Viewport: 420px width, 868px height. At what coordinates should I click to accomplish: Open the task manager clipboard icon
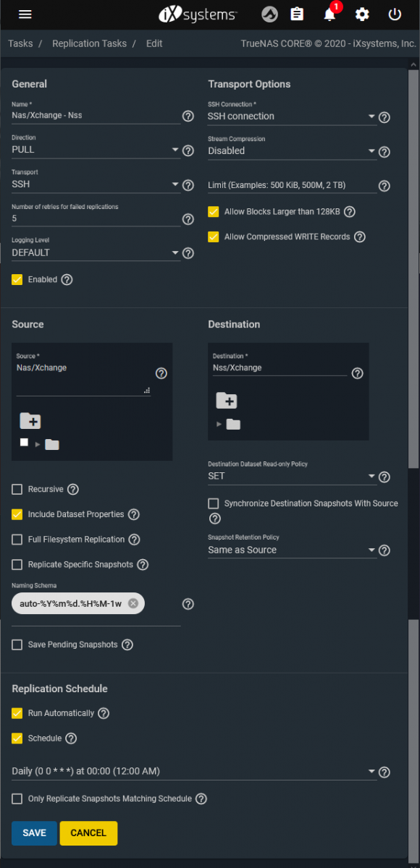(x=297, y=14)
